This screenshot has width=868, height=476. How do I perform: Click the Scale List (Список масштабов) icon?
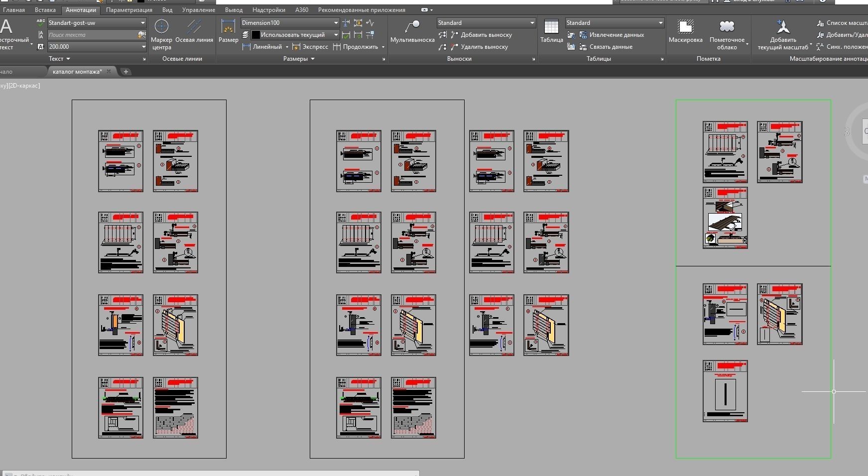[820, 23]
